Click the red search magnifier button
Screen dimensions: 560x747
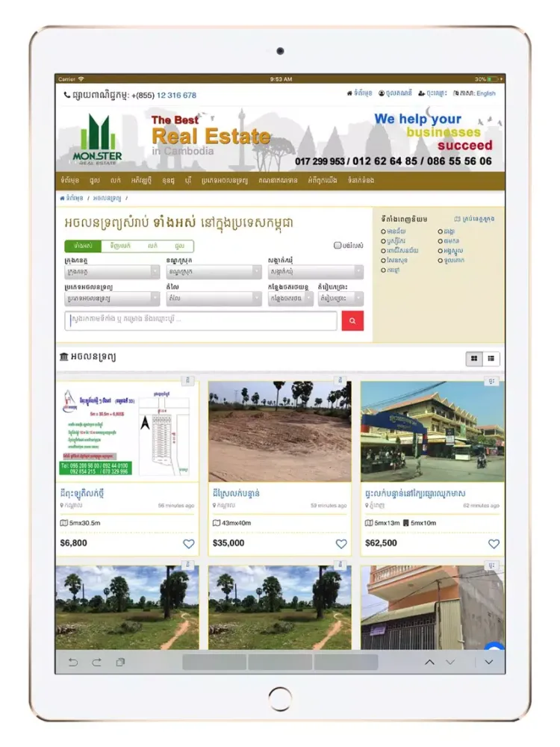352,320
